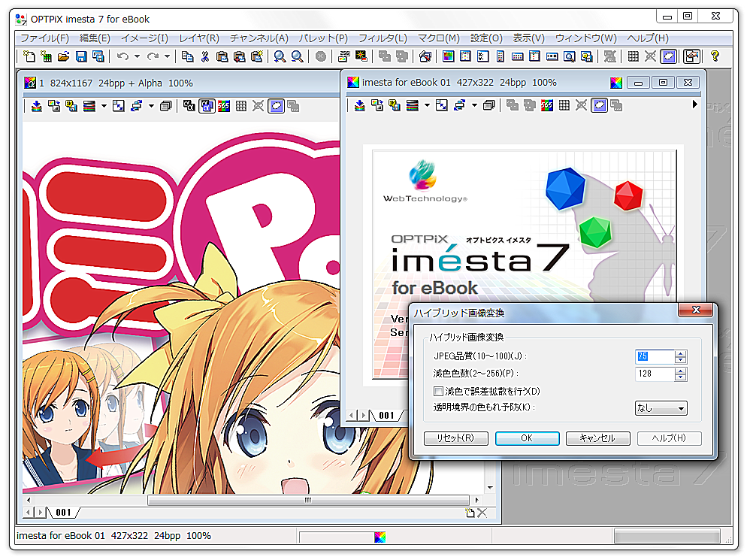Open the undo history dropdown arrow
Viewport: 750px width, 560px height.
tap(138, 56)
